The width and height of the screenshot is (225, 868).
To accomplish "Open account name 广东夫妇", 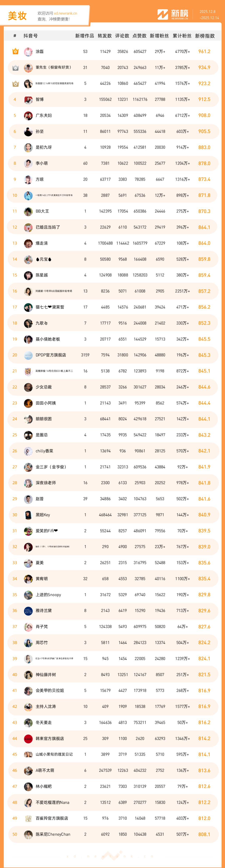I will tap(44, 116).
